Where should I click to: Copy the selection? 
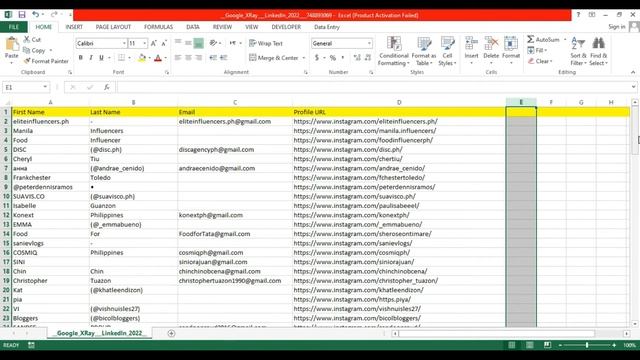click(x=34, y=50)
